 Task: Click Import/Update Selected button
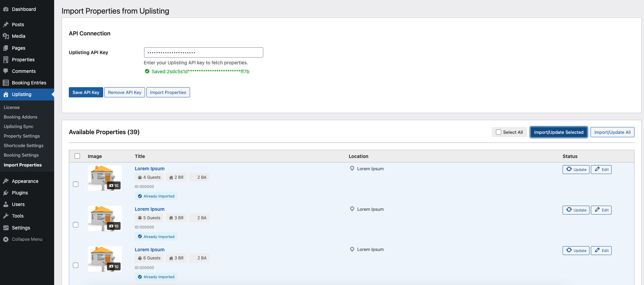pos(559,132)
